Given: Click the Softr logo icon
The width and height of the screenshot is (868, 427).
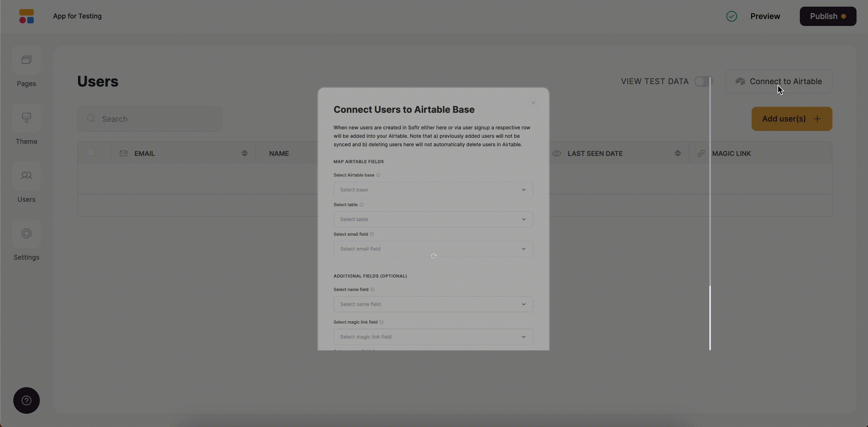Looking at the screenshot, I should pos(27,16).
